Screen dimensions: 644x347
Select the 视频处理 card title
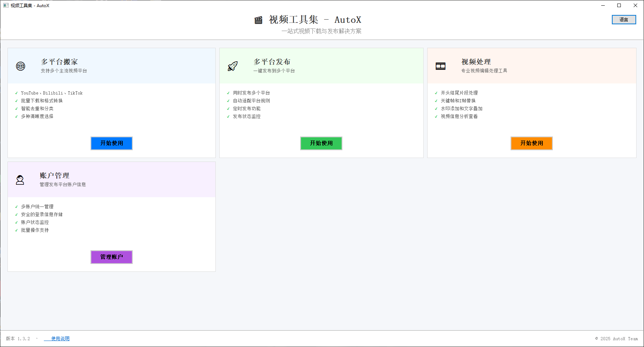click(x=475, y=61)
